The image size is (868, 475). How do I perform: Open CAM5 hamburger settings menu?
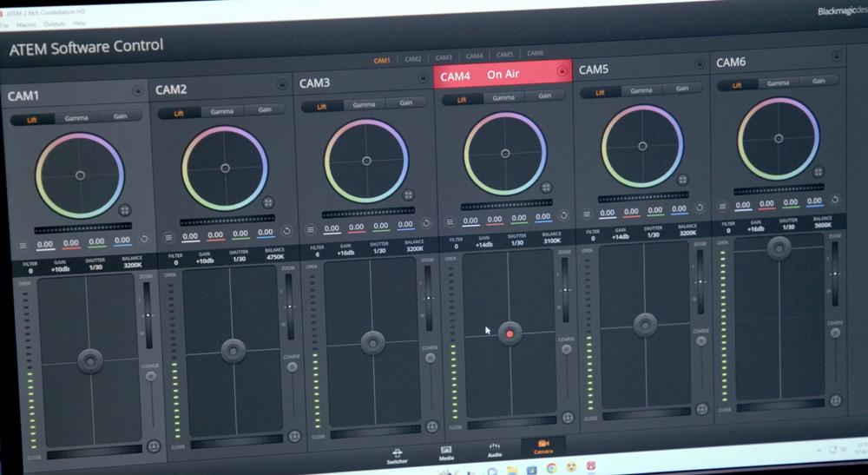(x=587, y=214)
